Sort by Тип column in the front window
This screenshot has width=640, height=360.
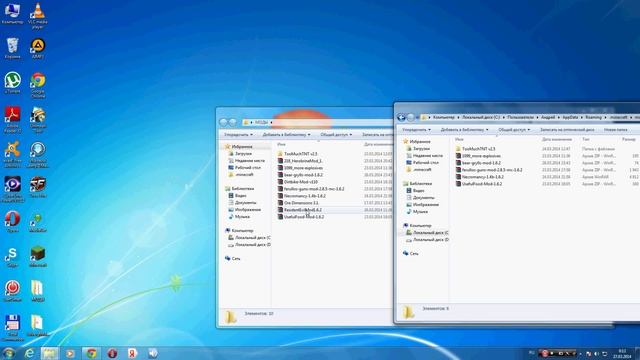tap(586, 139)
